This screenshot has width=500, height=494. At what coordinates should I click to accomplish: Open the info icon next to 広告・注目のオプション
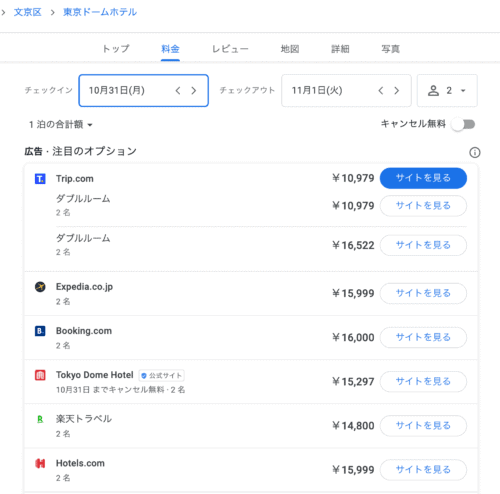pos(475,153)
